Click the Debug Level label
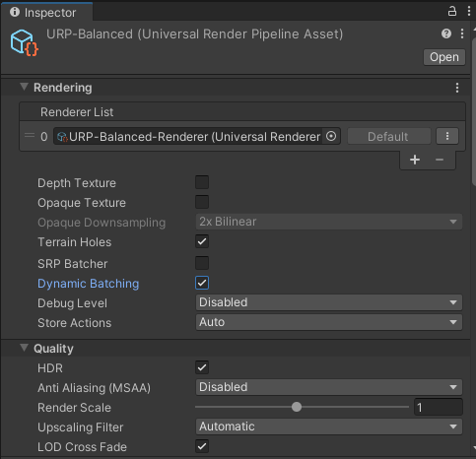 72,303
